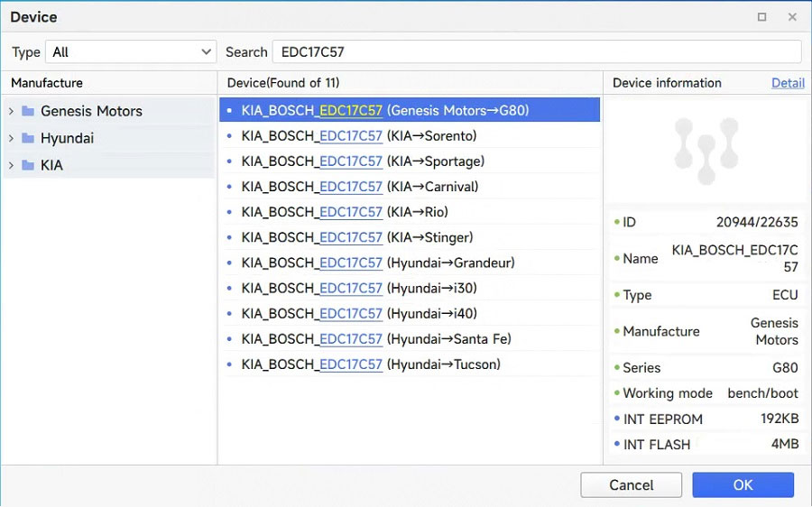Viewport: 812px width, 507px height.
Task: Select the KIA→Sorento device entry
Action: pos(359,136)
